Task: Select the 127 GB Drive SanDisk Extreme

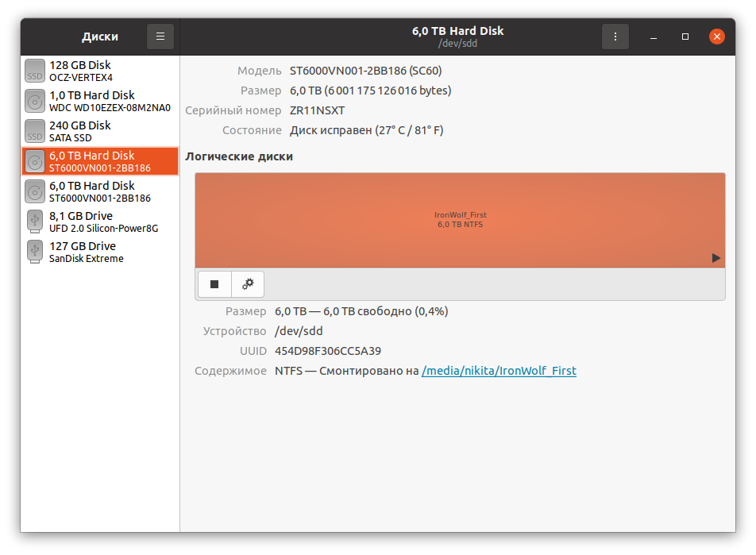Action: point(100,252)
